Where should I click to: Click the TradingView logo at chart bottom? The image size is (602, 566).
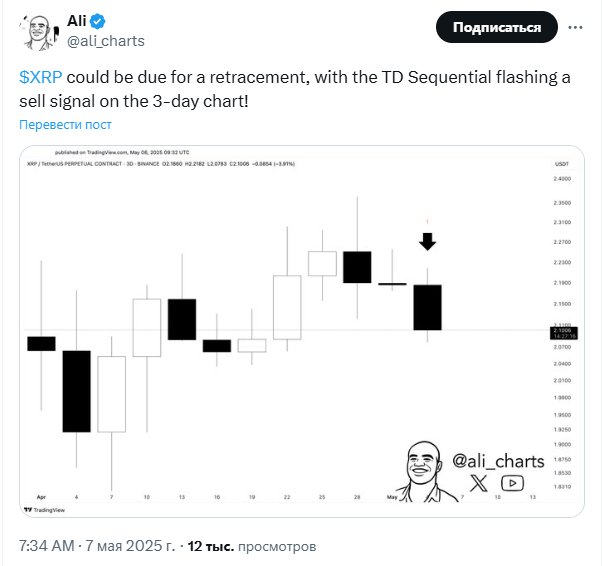coord(45,510)
